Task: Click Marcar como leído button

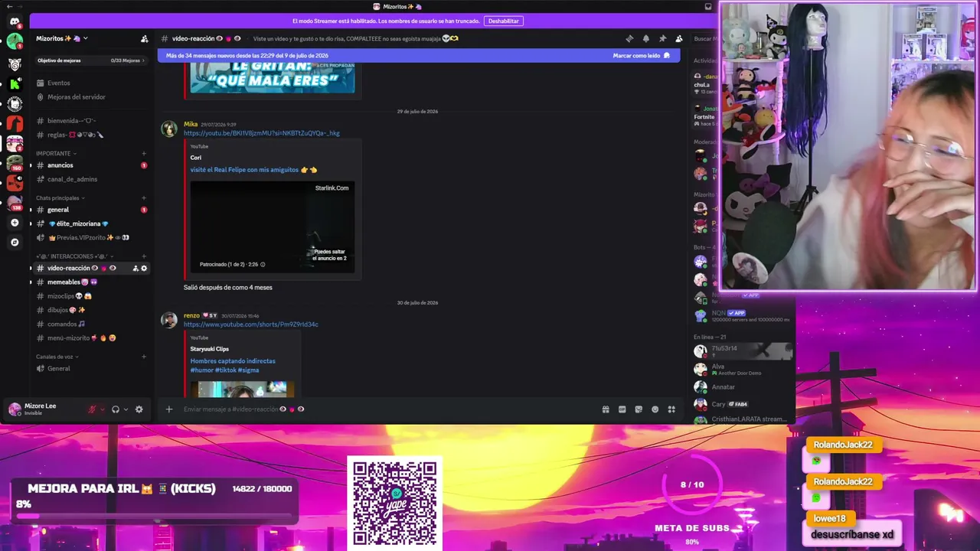Action: tap(642, 56)
